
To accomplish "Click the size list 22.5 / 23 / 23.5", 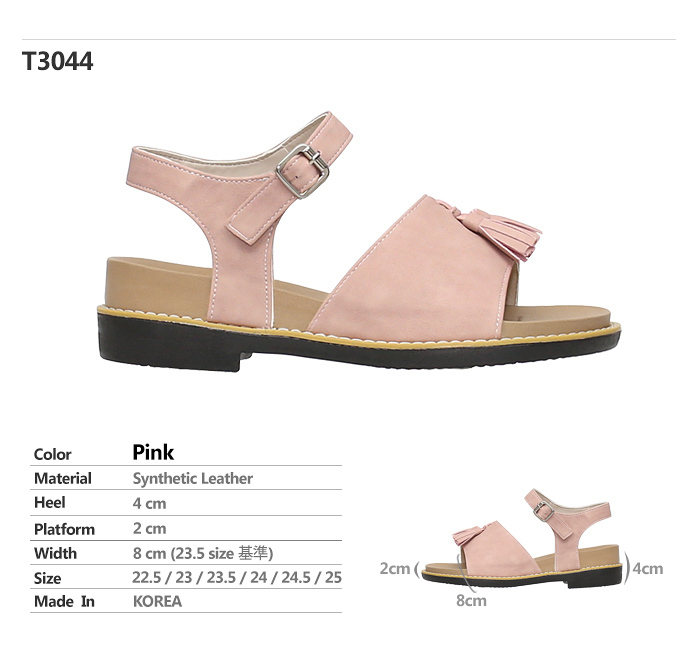I will point(237,578).
